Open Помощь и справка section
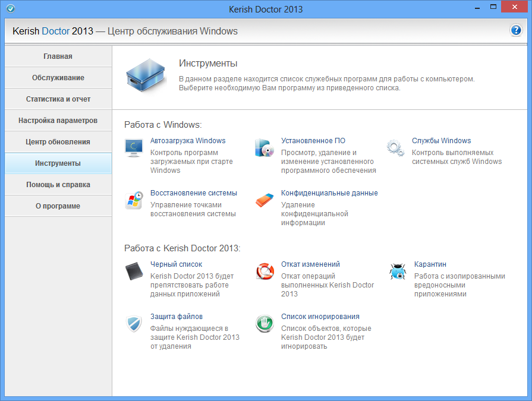532x401 pixels. coord(58,184)
